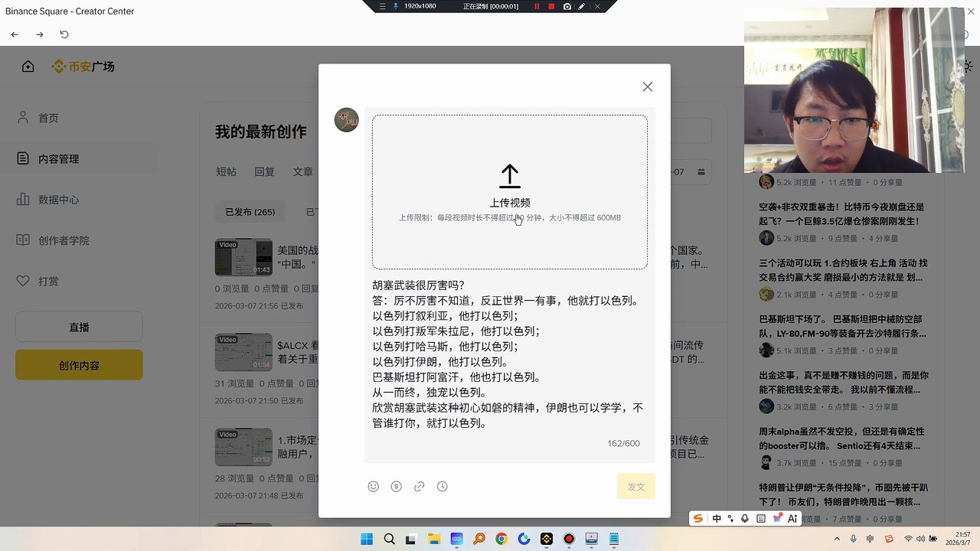Go forward with the forward arrow
This screenshot has width=980, height=551.
point(40,34)
